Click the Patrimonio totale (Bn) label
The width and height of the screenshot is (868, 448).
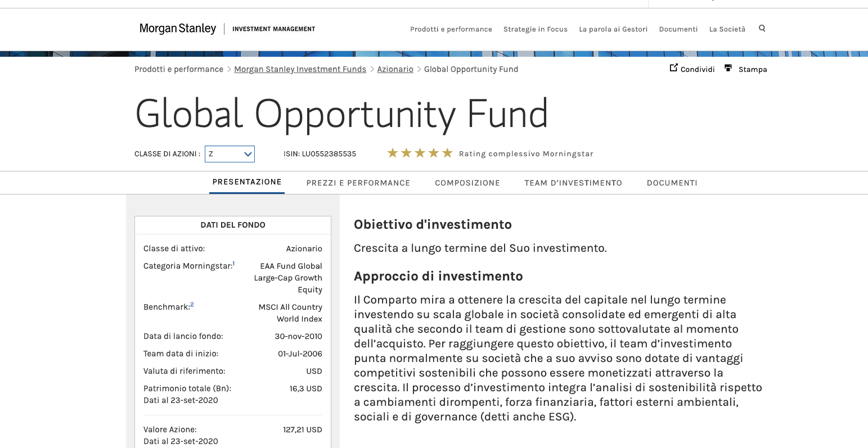187,388
